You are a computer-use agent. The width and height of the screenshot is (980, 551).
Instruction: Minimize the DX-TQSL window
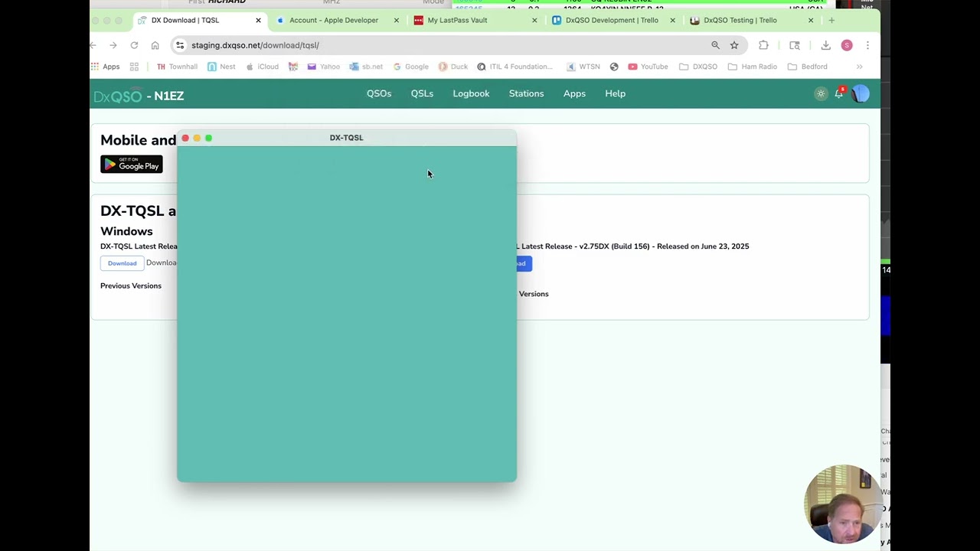[x=197, y=138]
